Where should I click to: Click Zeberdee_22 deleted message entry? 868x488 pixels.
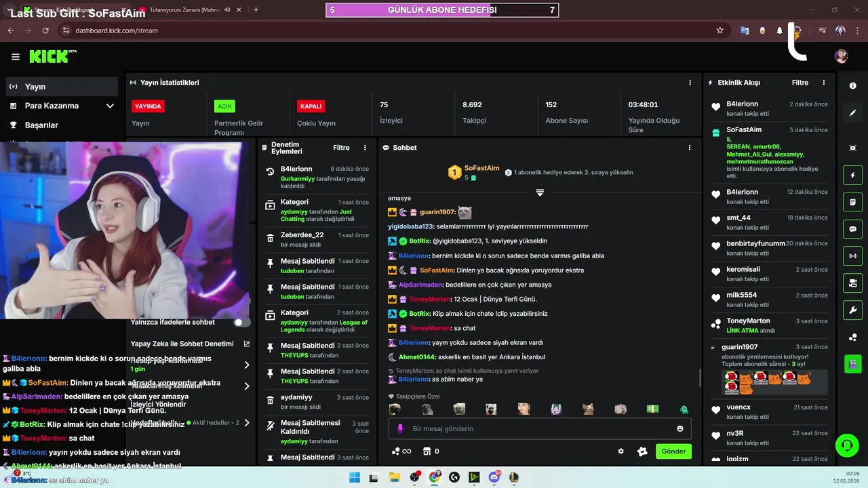coord(317,239)
